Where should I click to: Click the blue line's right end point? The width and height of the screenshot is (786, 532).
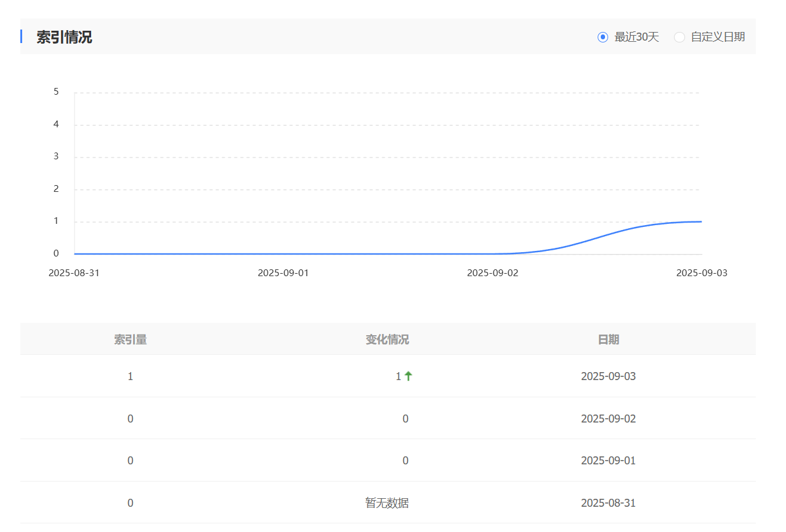(x=701, y=221)
